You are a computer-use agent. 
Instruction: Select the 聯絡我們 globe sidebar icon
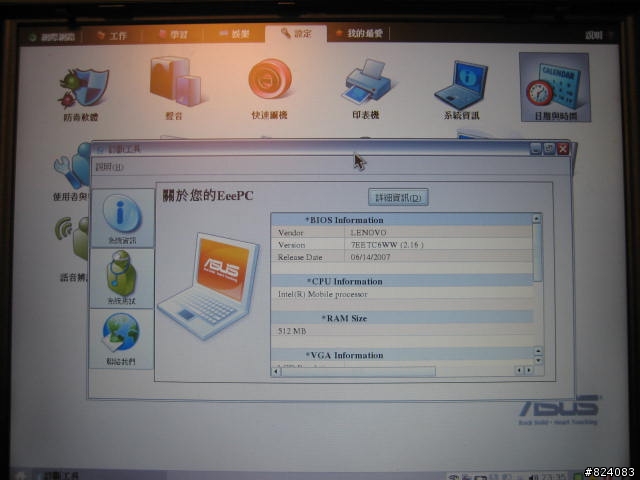coord(121,339)
